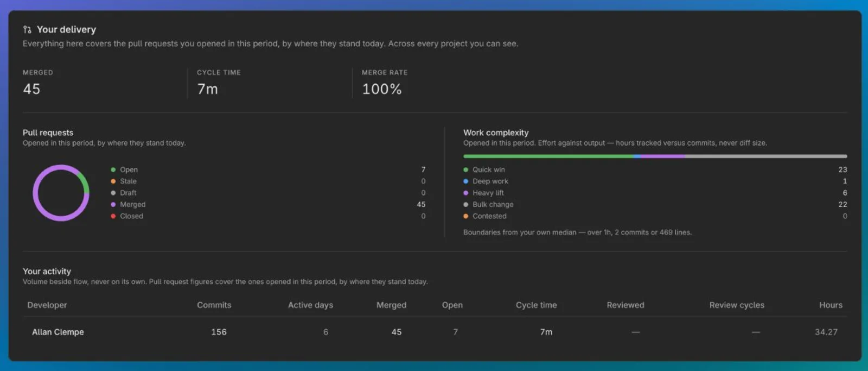
Task: Click the Draft label in pull requests legend
Action: (x=128, y=193)
